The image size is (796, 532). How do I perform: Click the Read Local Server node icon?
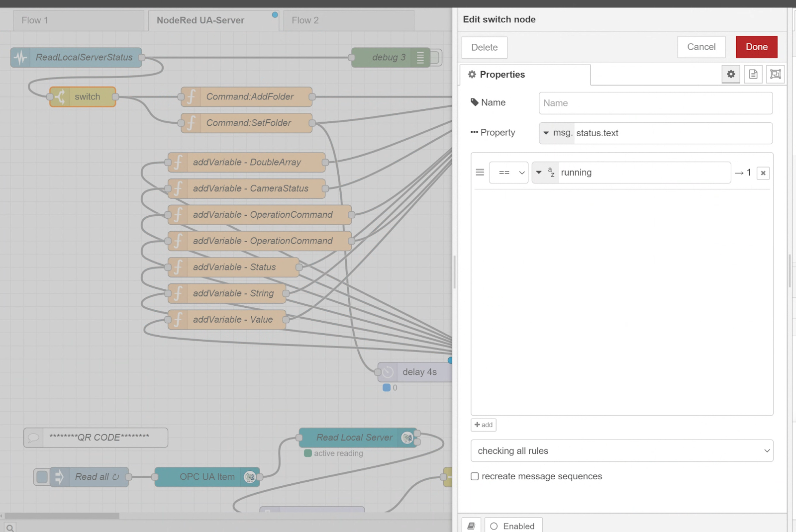407,438
